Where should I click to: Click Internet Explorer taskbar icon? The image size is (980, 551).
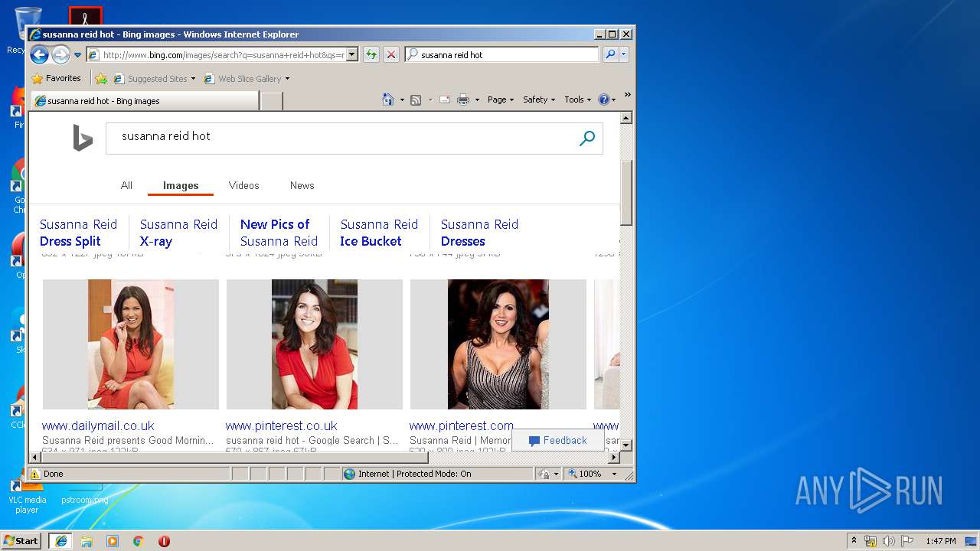(x=60, y=541)
